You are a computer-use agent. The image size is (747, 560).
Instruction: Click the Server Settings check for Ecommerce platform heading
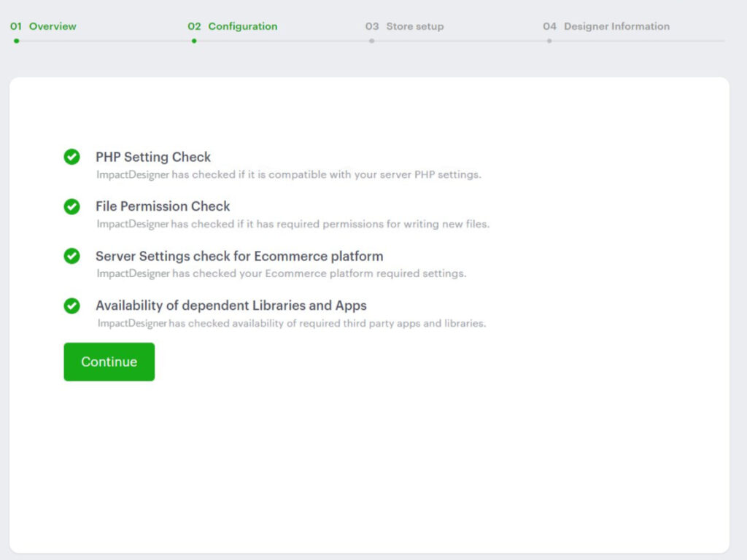click(239, 256)
